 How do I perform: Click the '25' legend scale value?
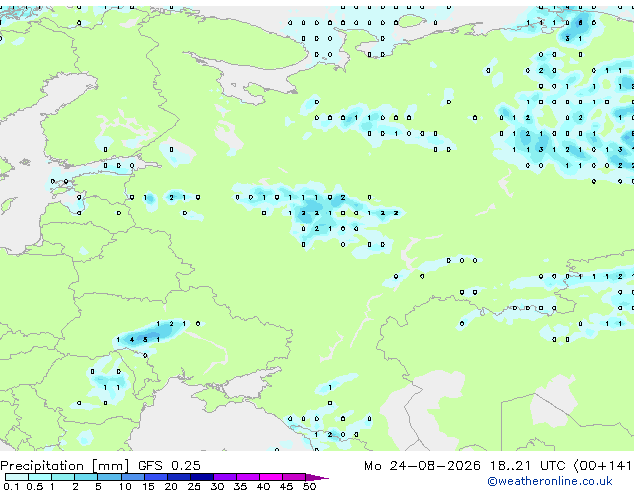click(x=194, y=486)
